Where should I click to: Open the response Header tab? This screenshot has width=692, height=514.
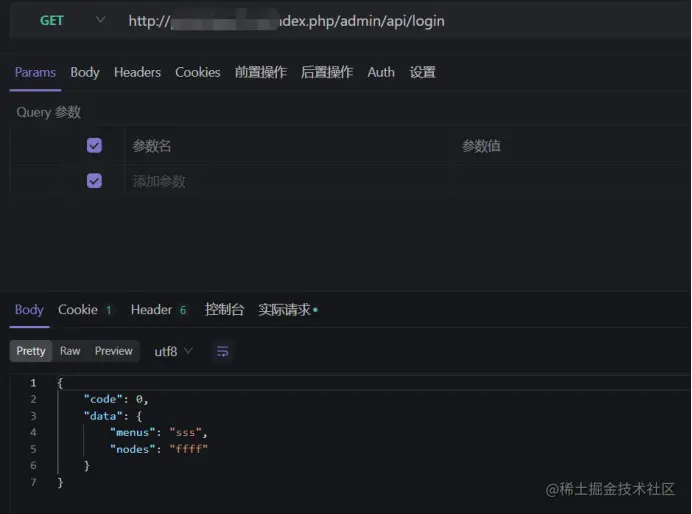tap(158, 310)
